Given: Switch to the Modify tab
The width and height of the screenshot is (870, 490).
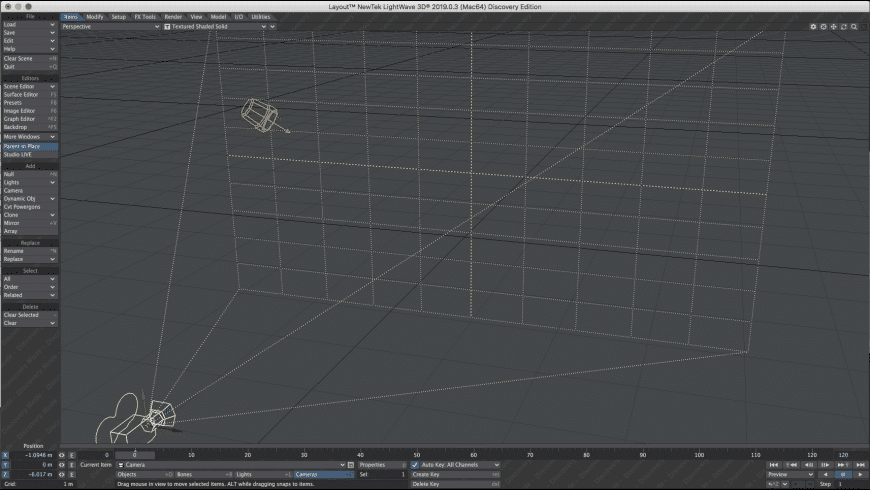Looking at the screenshot, I should (94, 17).
